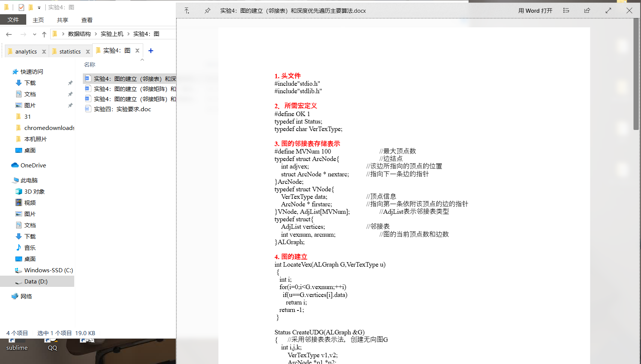Open the 图片 folder under 此电脑
641x364 pixels.
30,214
